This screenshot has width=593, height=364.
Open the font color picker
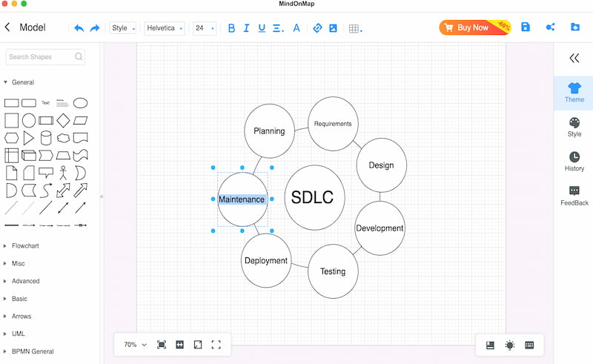point(296,28)
